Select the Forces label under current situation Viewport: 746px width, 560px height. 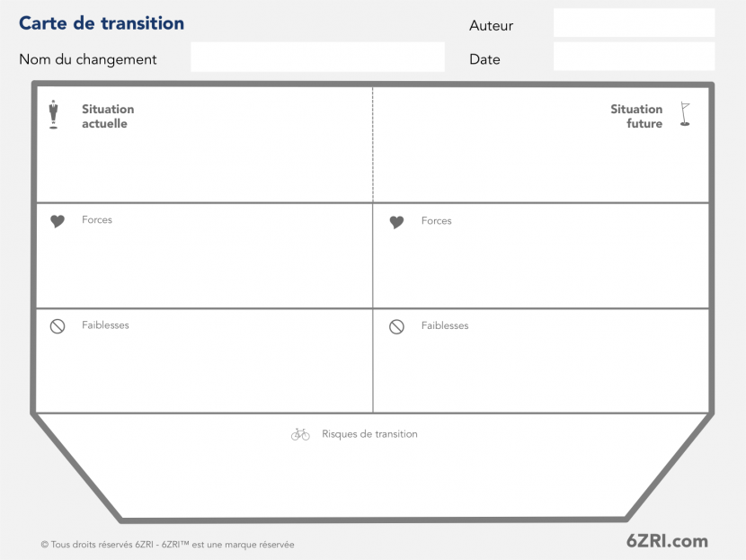[97, 220]
